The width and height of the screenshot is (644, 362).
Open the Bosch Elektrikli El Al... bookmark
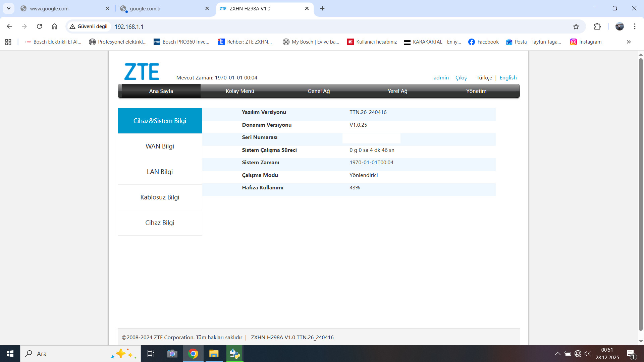pos(53,42)
